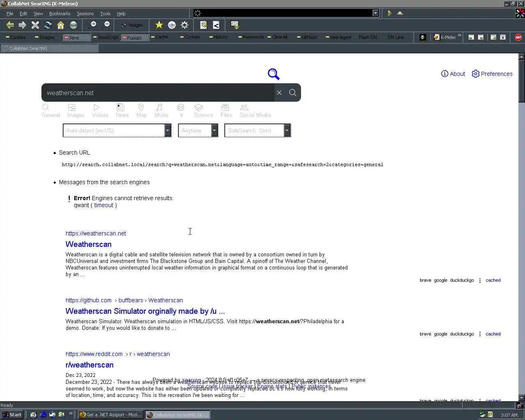
Task: Expand the quick launch chevron on taskbar
Action: (71, 413)
